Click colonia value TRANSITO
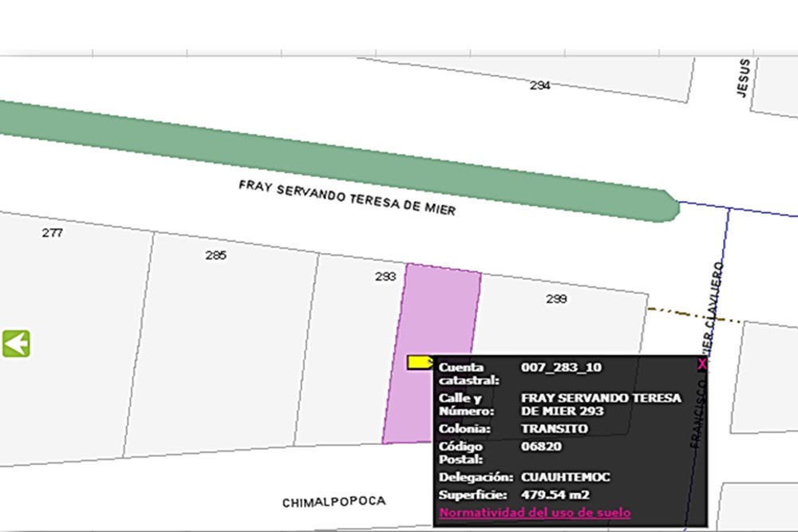 [x=555, y=429]
